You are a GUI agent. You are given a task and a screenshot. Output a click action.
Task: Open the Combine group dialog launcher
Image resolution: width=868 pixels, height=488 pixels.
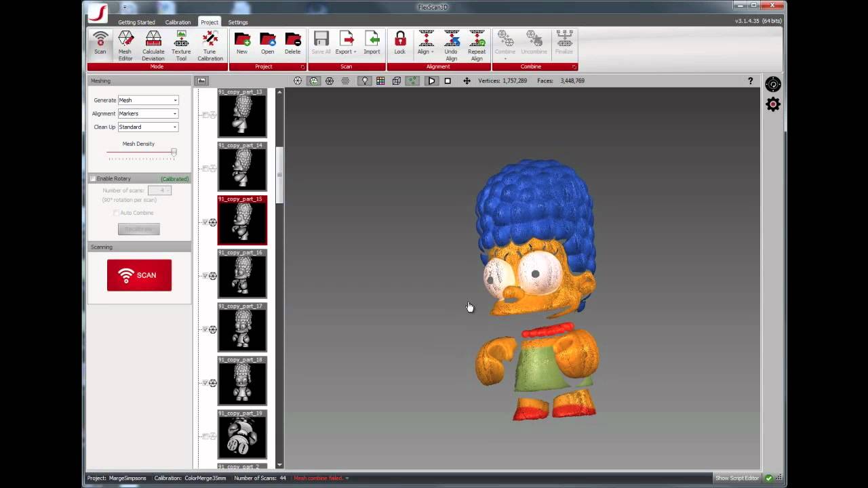[574, 66]
